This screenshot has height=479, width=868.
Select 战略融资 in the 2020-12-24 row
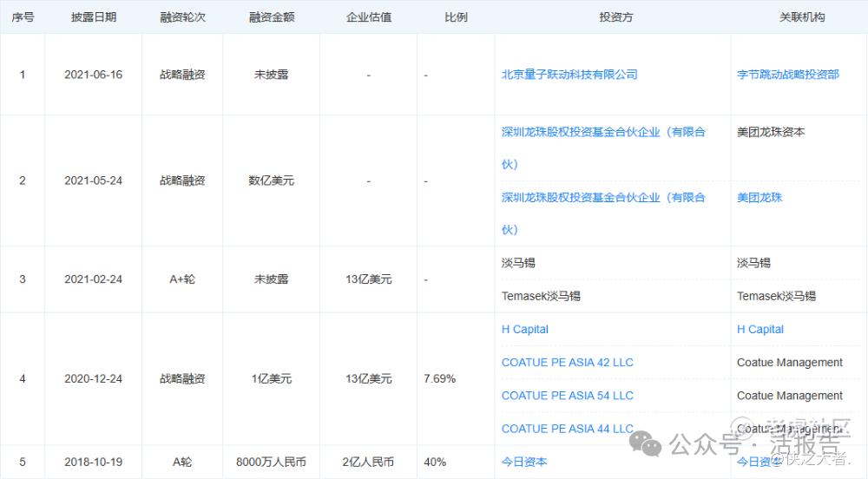pyautogui.click(x=182, y=379)
